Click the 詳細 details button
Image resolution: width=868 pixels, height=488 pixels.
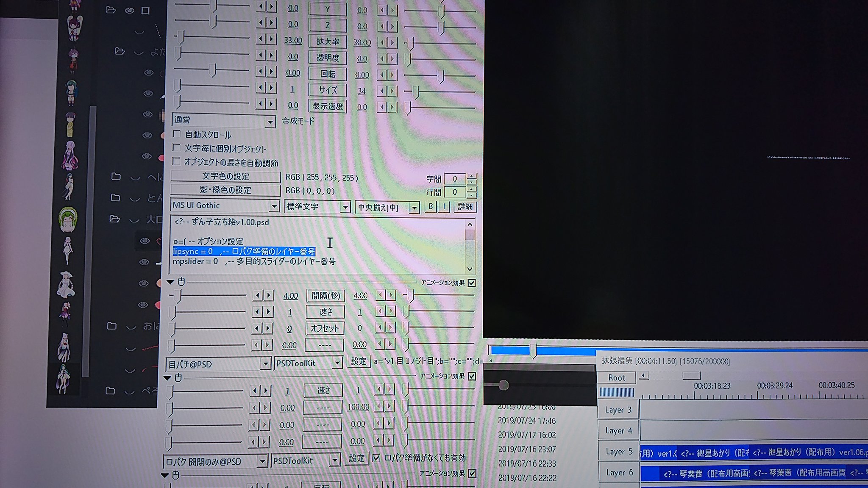tap(465, 207)
